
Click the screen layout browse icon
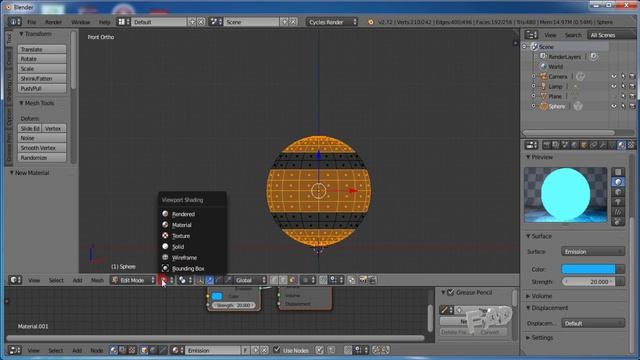click(123, 22)
